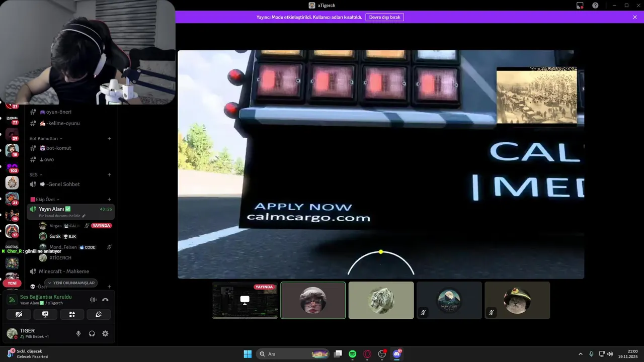Open the taskbar volume control

pos(610,354)
